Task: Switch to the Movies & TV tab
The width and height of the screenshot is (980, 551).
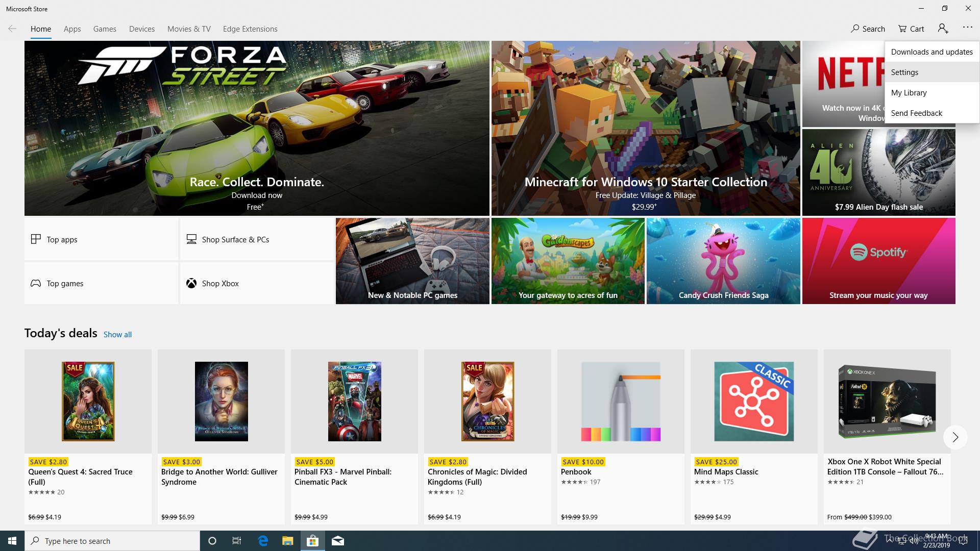Action: click(189, 29)
